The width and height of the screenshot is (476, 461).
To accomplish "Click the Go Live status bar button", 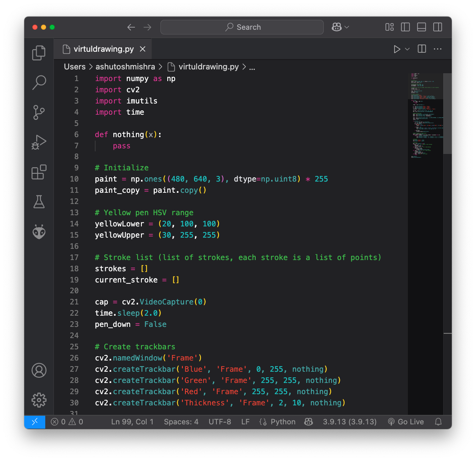I will pyautogui.click(x=406, y=422).
